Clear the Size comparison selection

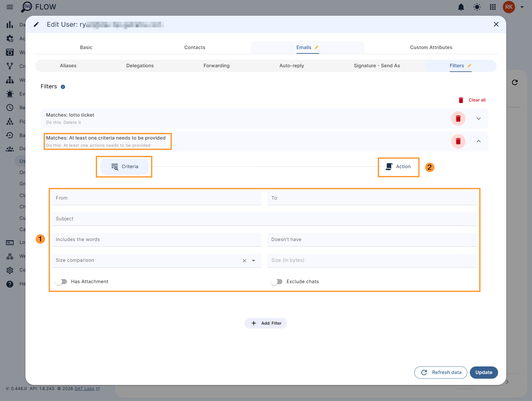click(x=244, y=261)
